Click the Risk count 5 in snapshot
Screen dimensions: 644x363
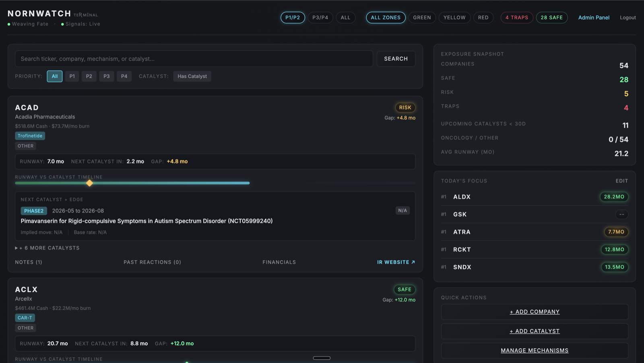pyautogui.click(x=626, y=94)
